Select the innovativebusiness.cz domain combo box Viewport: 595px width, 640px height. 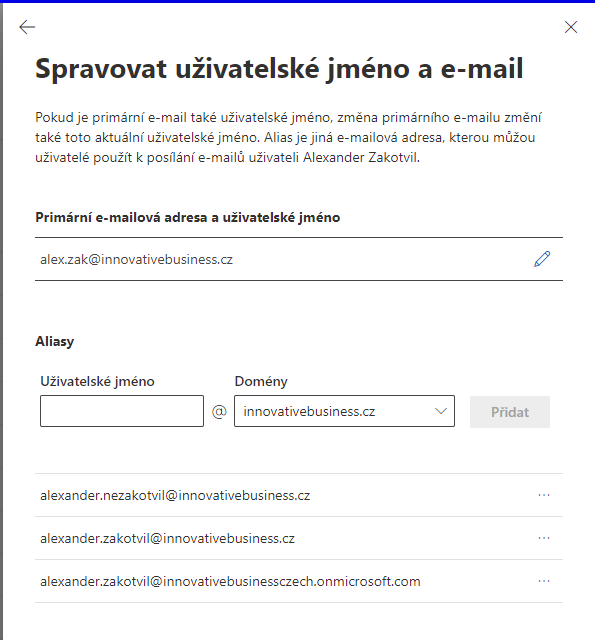[344, 411]
